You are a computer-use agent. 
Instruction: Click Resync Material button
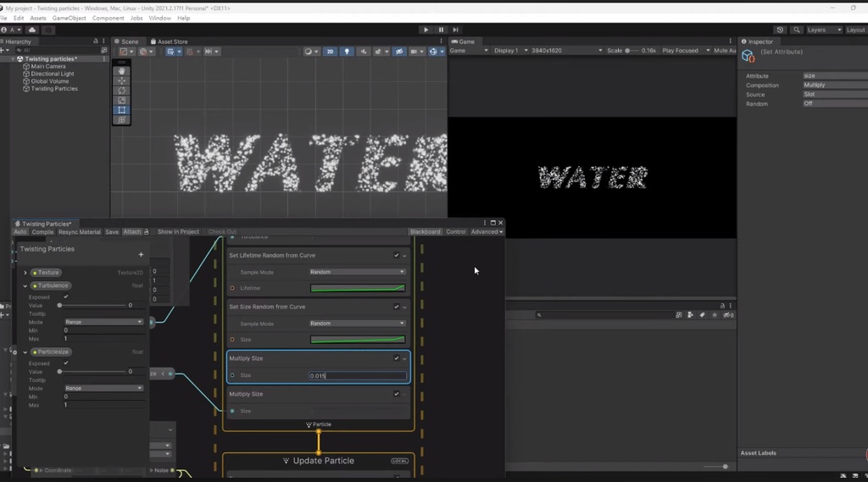pos(79,232)
